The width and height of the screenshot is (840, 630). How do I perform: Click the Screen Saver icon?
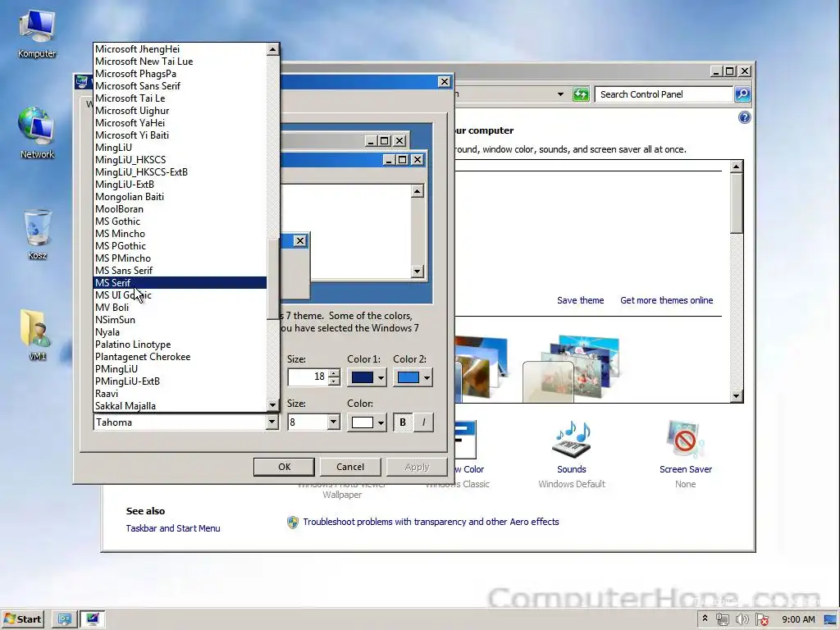[685, 440]
